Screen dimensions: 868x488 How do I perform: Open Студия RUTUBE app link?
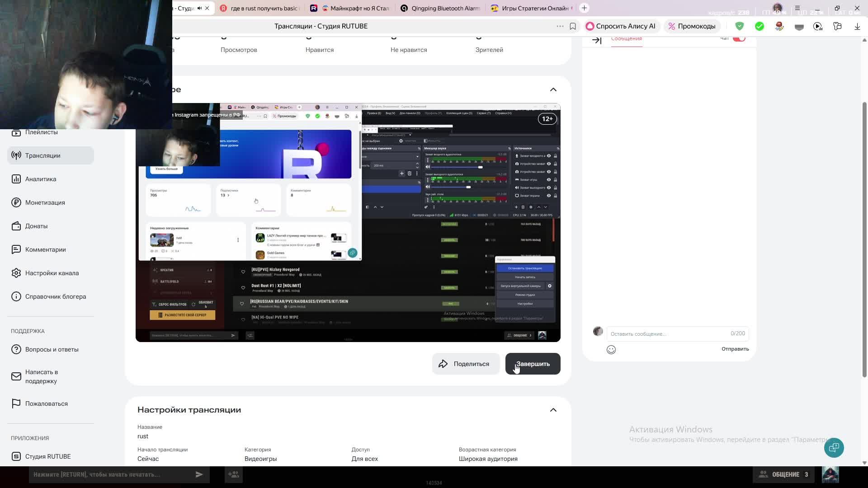pos(51,456)
